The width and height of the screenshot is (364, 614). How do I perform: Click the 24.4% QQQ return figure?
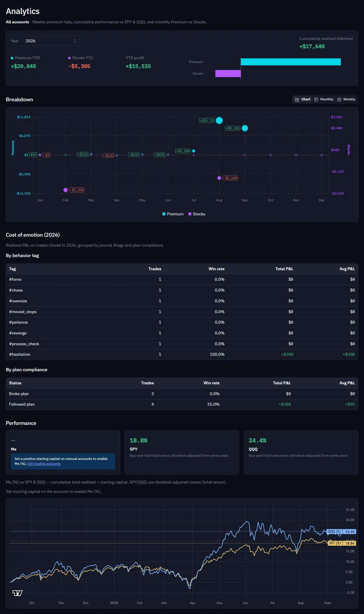[x=258, y=440]
